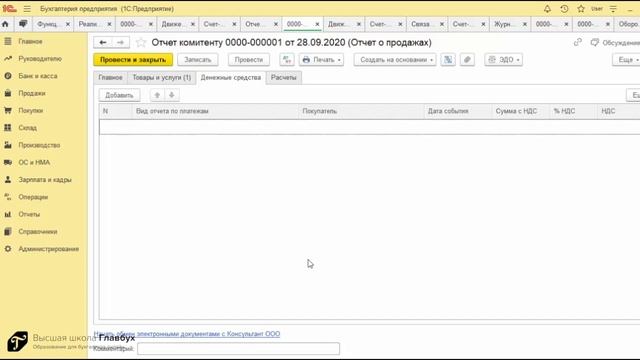Open service settings lines icon
The image size is (640, 360).
pyautogui.click(x=613, y=9)
